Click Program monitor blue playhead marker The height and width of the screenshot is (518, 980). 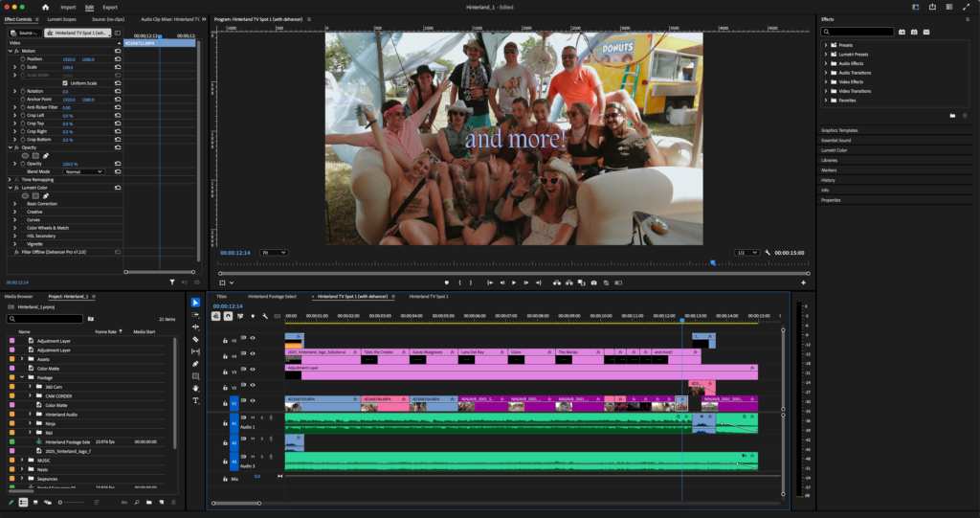712,262
